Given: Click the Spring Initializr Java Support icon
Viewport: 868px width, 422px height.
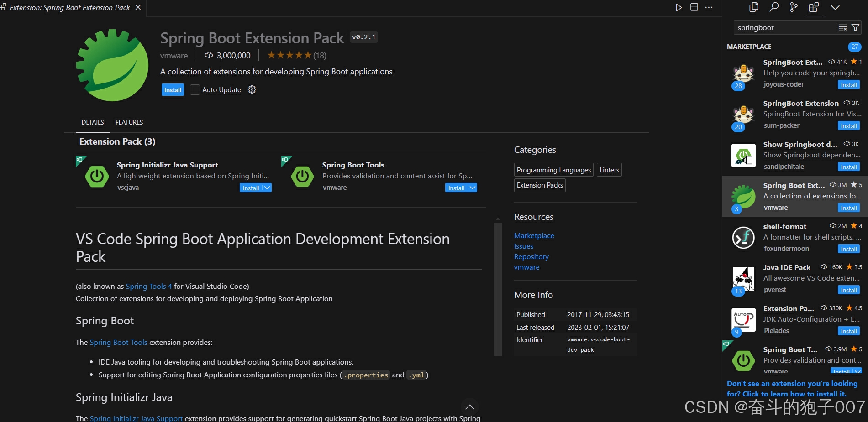Looking at the screenshot, I should 97,176.
